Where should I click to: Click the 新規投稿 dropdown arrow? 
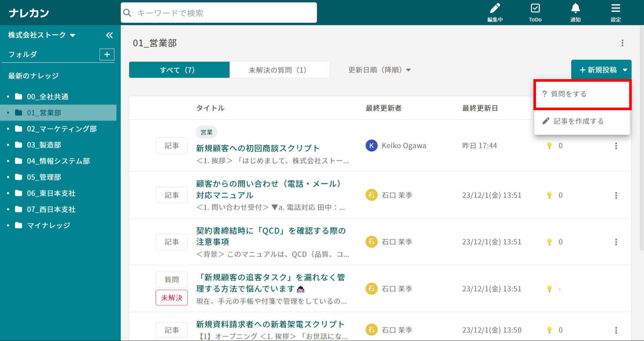click(625, 70)
